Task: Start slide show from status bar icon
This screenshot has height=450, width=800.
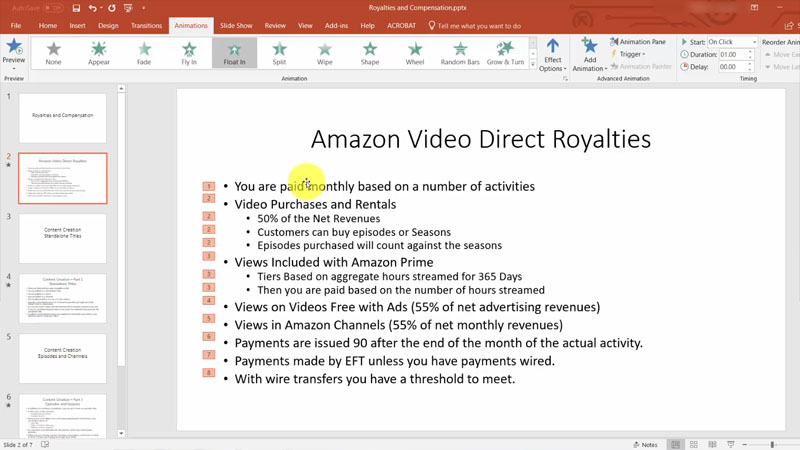Action: click(730, 444)
